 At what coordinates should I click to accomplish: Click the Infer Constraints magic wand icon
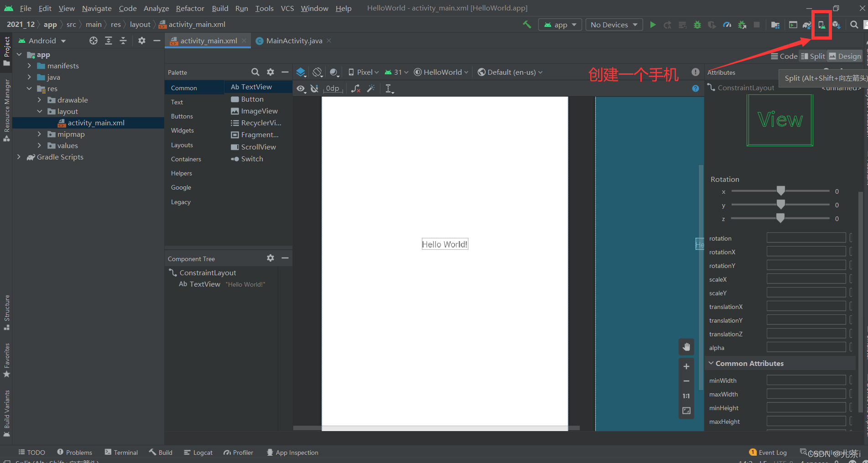click(371, 88)
